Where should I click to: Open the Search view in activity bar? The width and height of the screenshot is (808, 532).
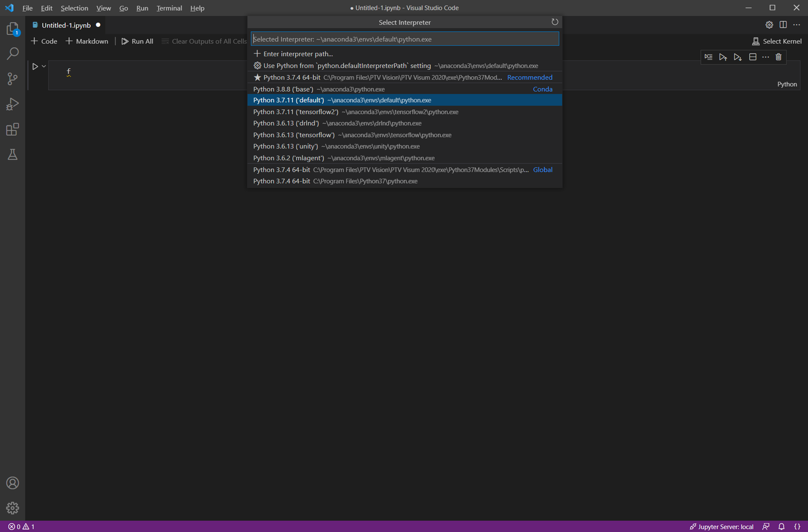point(13,53)
